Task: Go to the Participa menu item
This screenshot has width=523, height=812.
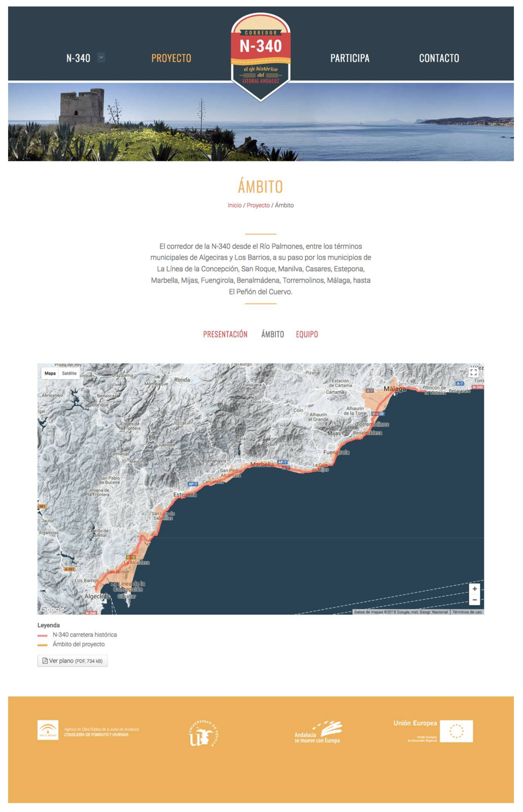Action: coord(350,58)
